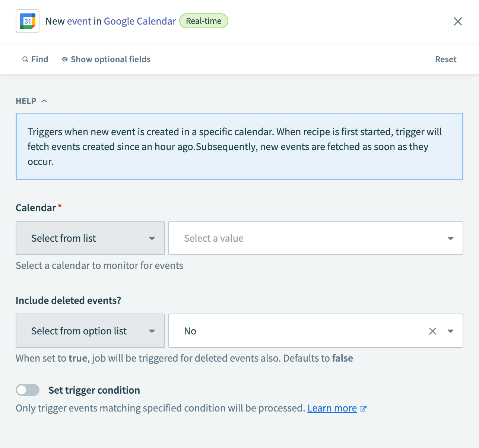This screenshot has height=448, width=479.
Task: Click the magnifier icon beside Find
Action: (25, 60)
